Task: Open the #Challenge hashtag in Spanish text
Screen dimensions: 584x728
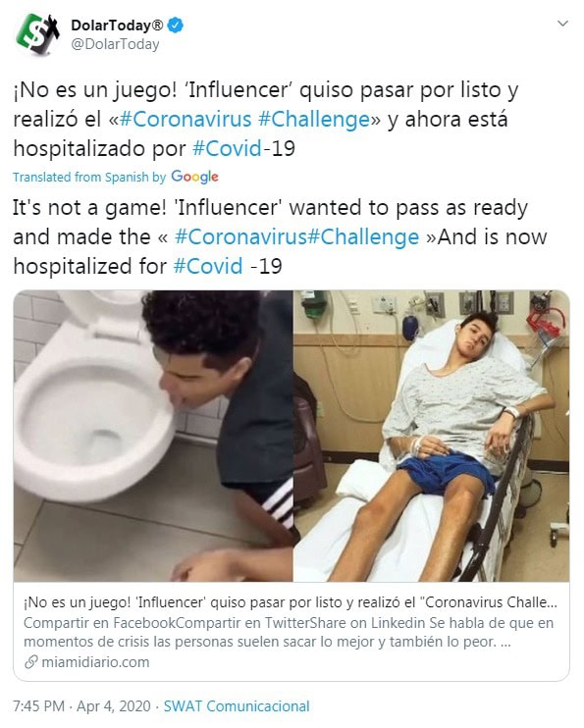Action: [314, 120]
